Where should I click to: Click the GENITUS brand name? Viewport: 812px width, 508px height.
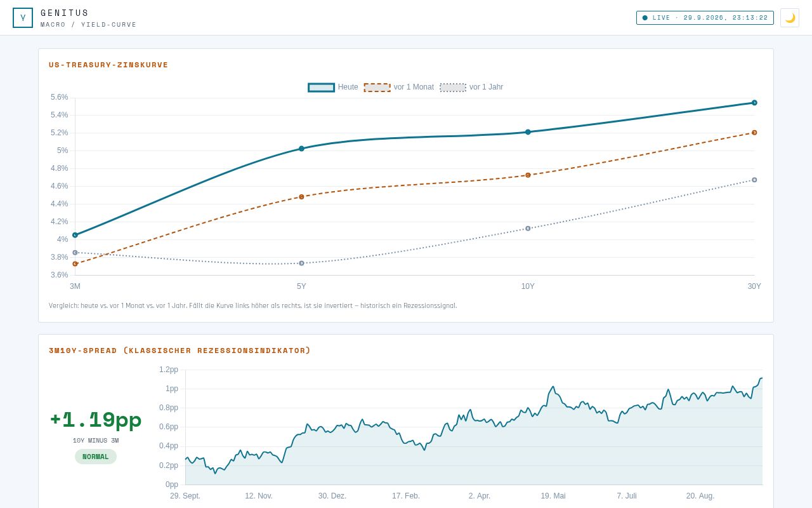click(65, 13)
